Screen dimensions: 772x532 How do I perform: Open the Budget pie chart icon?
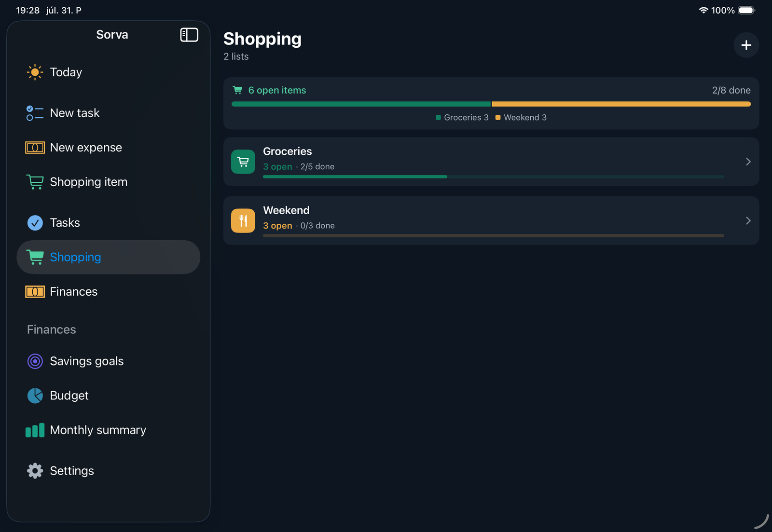(35, 396)
